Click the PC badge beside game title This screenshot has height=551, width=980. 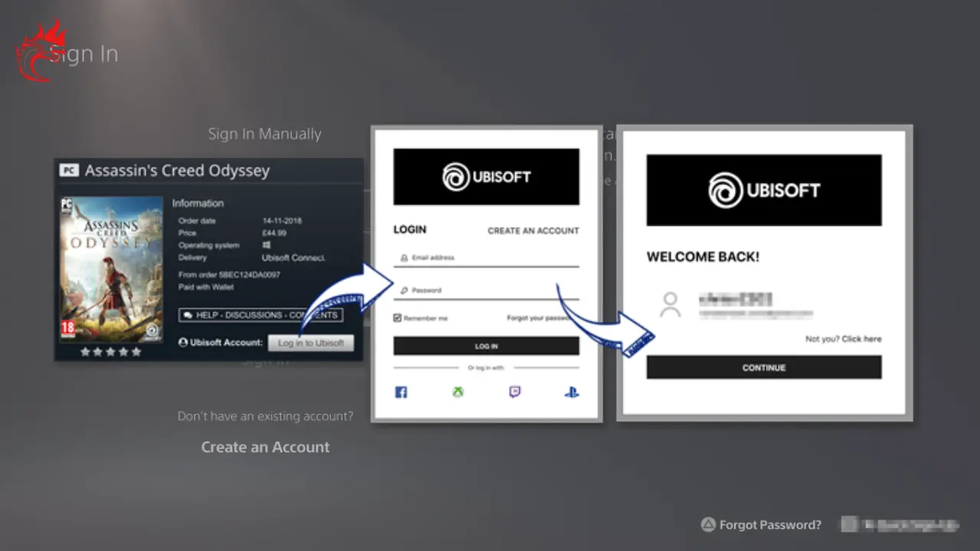[x=69, y=170]
